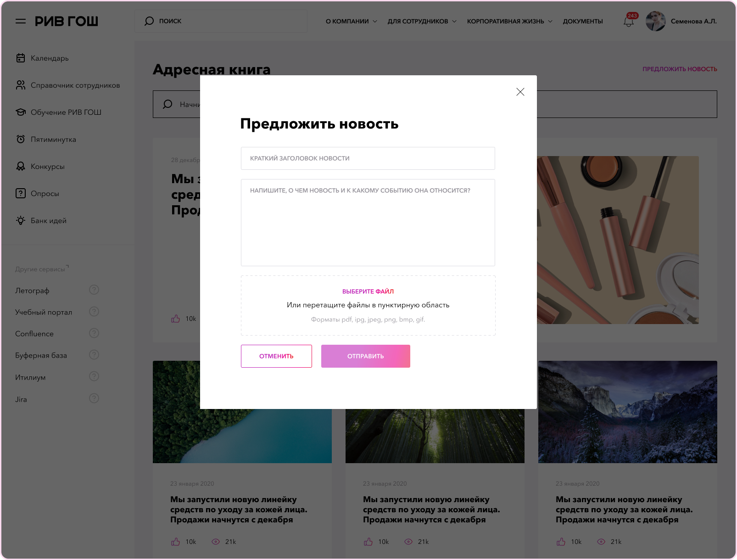This screenshot has height=560, width=737.
Task: Click help icon next to Летограф
Action: (x=94, y=290)
